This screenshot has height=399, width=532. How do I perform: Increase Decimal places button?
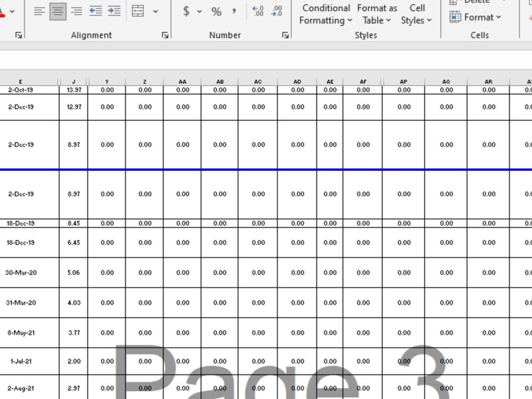(258, 11)
